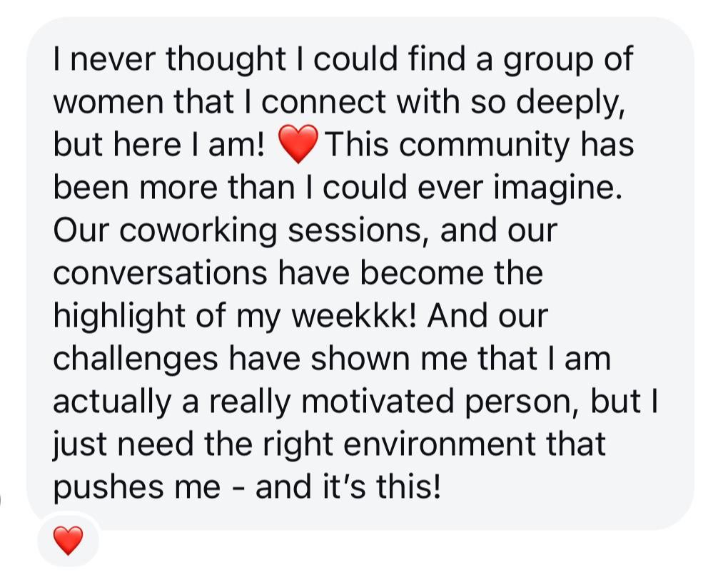This screenshot has height=587, width=728.
Task: Click the word 'motivated' in the message
Action: click(x=378, y=402)
